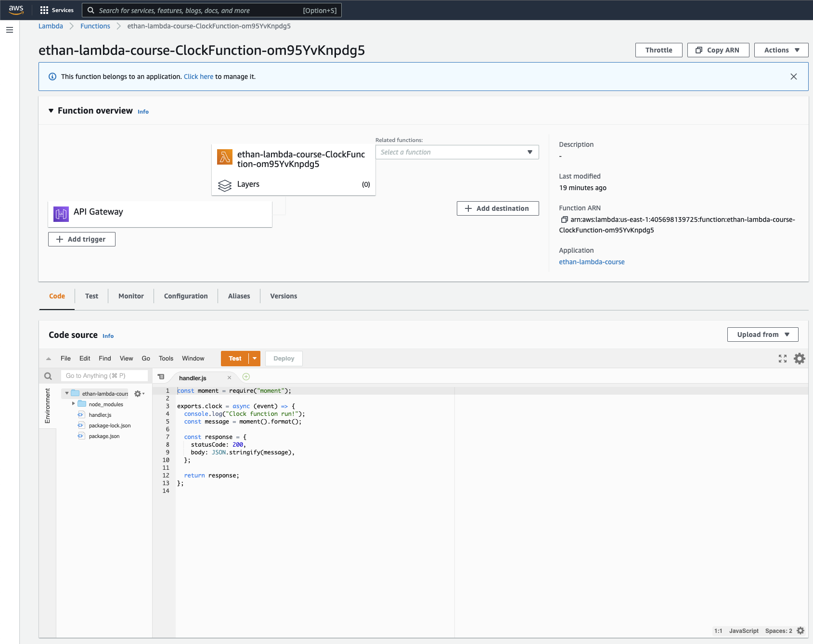Collapse the ethan-lambda-course root folder
813x644 pixels.
[67, 393]
